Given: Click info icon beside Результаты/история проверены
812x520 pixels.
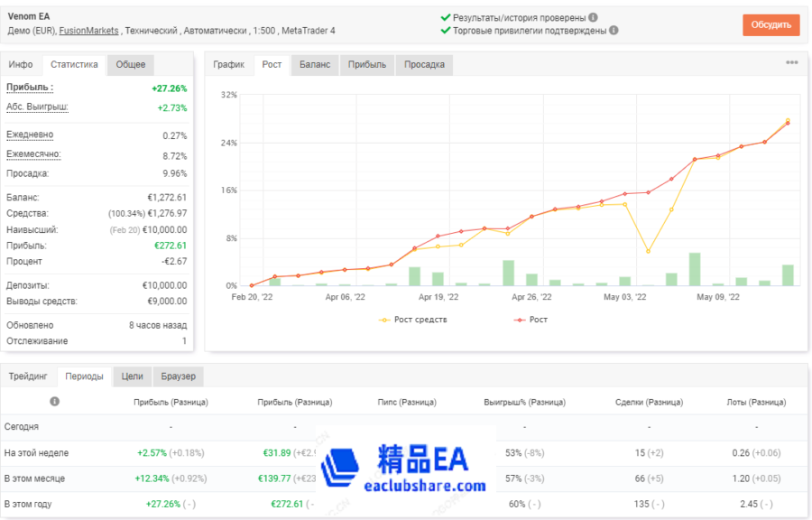Looking at the screenshot, I should tap(593, 17).
